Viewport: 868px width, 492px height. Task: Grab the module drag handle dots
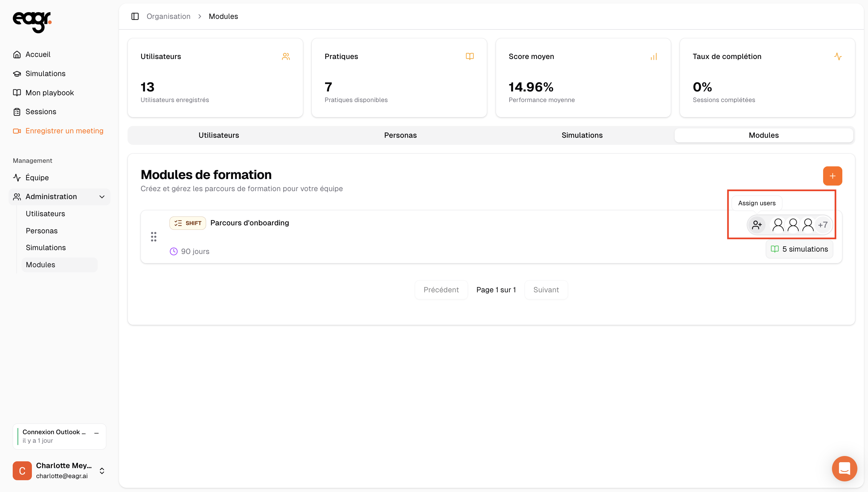[154, 237]
